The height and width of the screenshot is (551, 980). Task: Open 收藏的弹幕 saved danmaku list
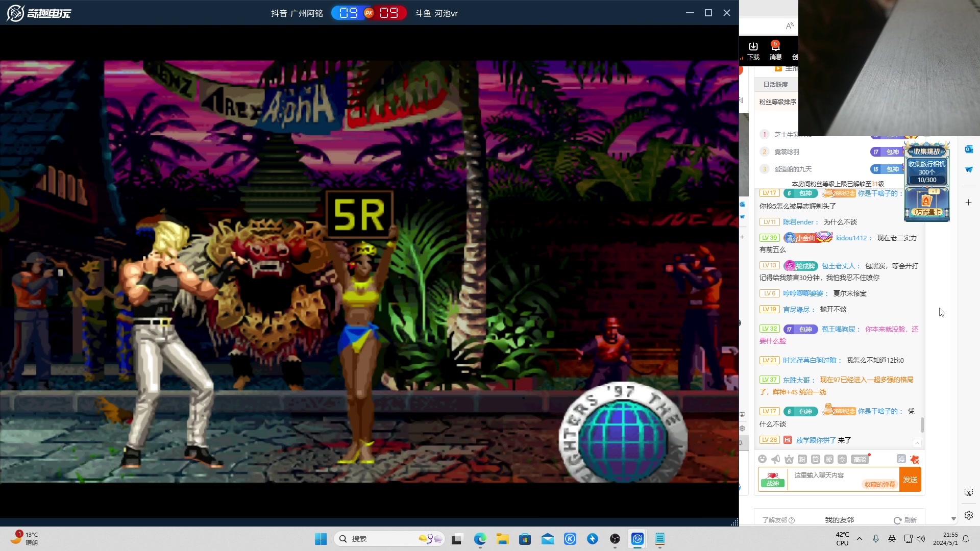[879, 484]
